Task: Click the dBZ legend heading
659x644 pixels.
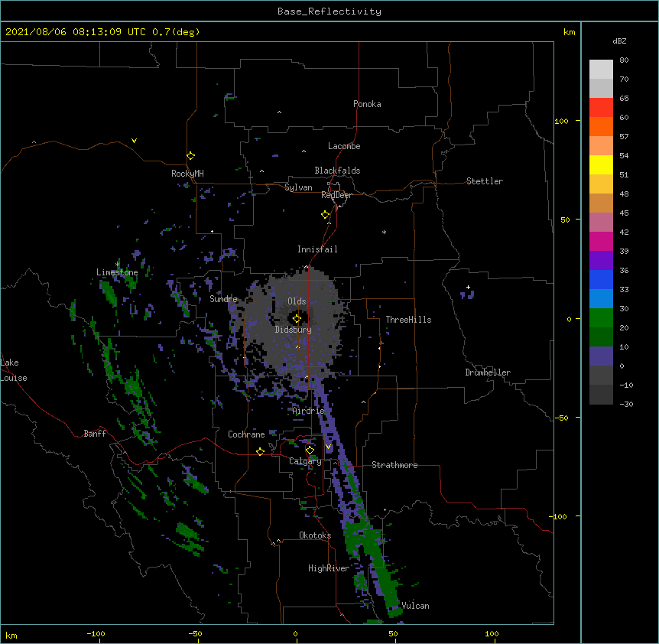Action: point(619,41)
